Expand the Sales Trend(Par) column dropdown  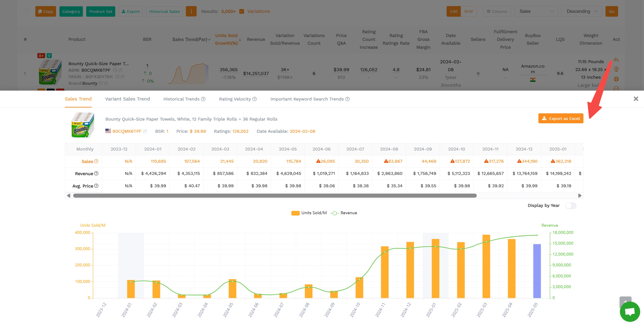pyautogui.click(x=209, y=39)
